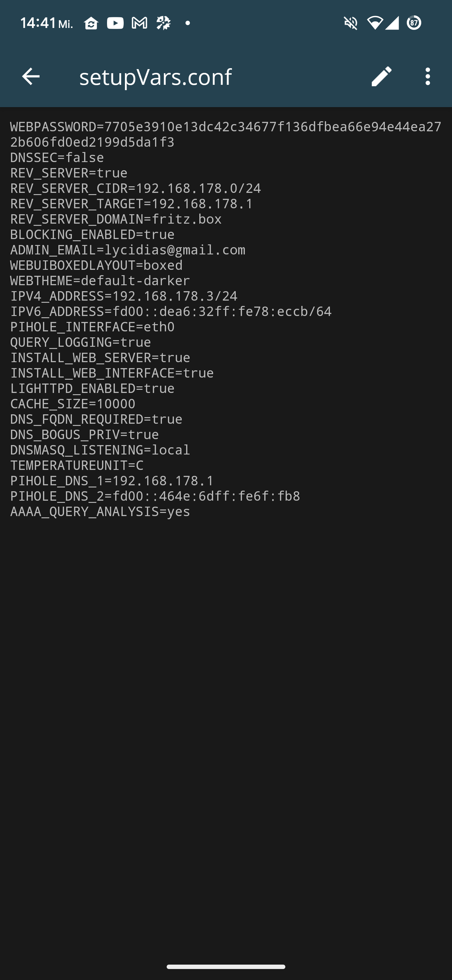The image size is (452, 980).
Task: Tap the AAAA_QUERY_ANALYSIS=yes line
Action: (x=100, y=511)
